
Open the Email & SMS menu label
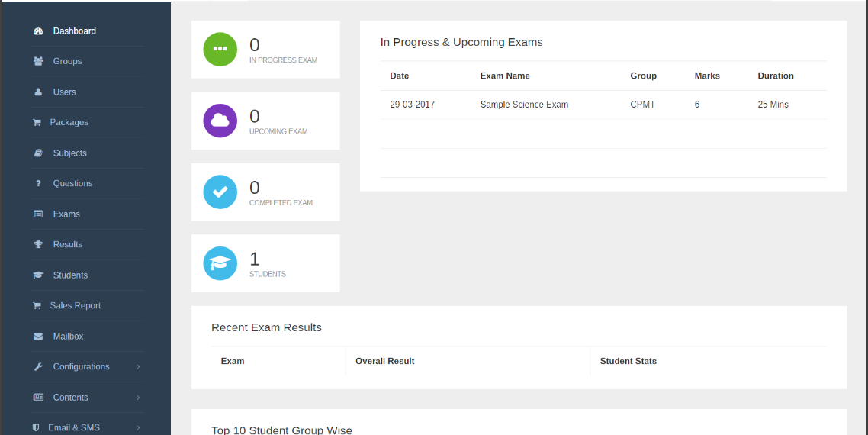click(74, 428)
